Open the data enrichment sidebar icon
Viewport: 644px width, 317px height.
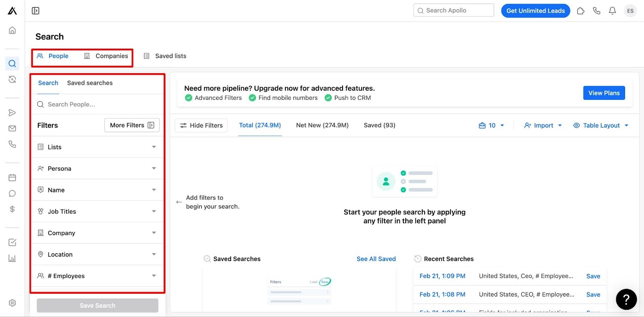12,79
